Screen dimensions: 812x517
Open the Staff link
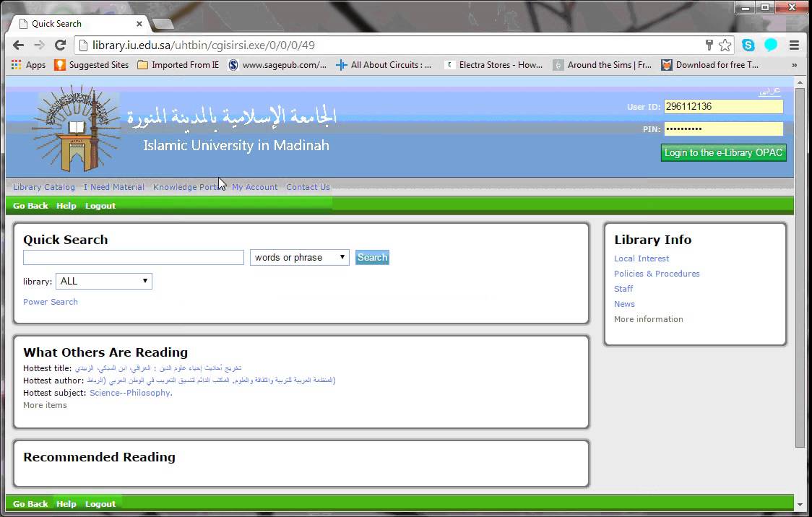point(623,289)
